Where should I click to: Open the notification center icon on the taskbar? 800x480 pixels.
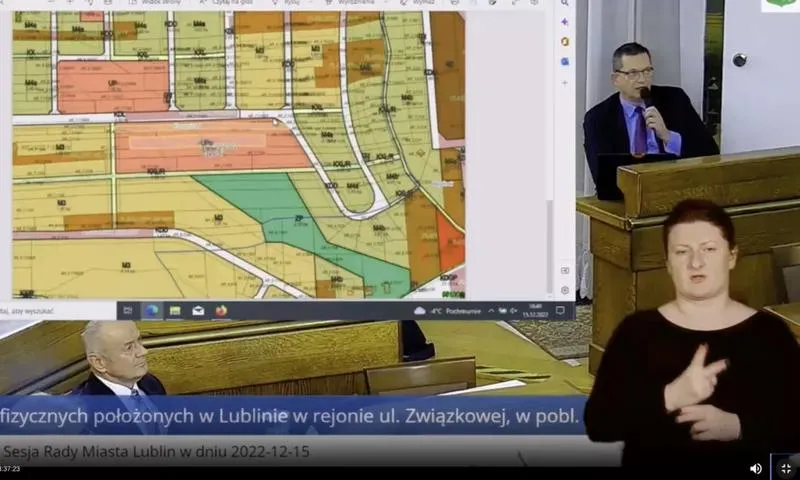[560, 310]
